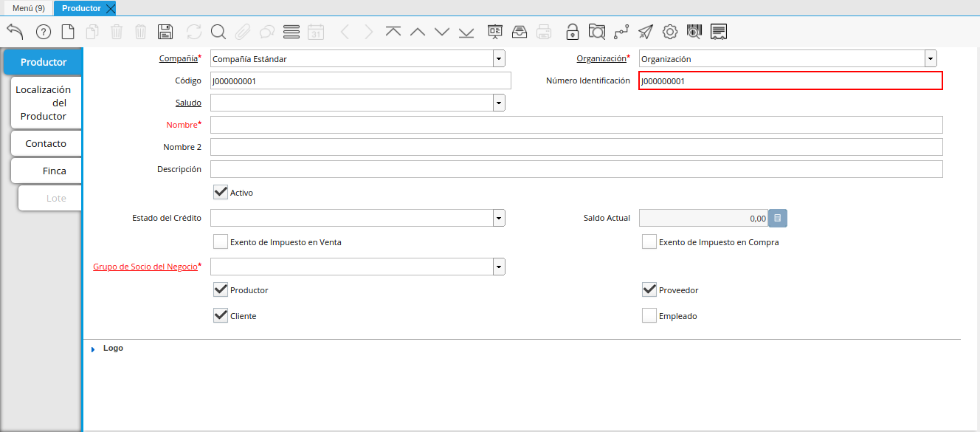980x432 pixels.
Task: Enable Exento de Impuesto en Venta
Action: click(x=220, y=241)
